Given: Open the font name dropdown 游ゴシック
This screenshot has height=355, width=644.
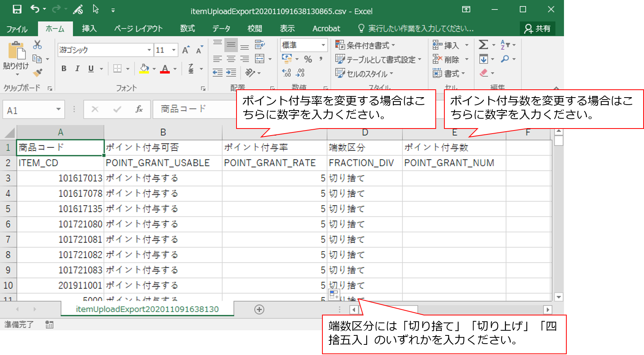Looking at the screenshot, I should pyautogui.click(x=149, y=50).
